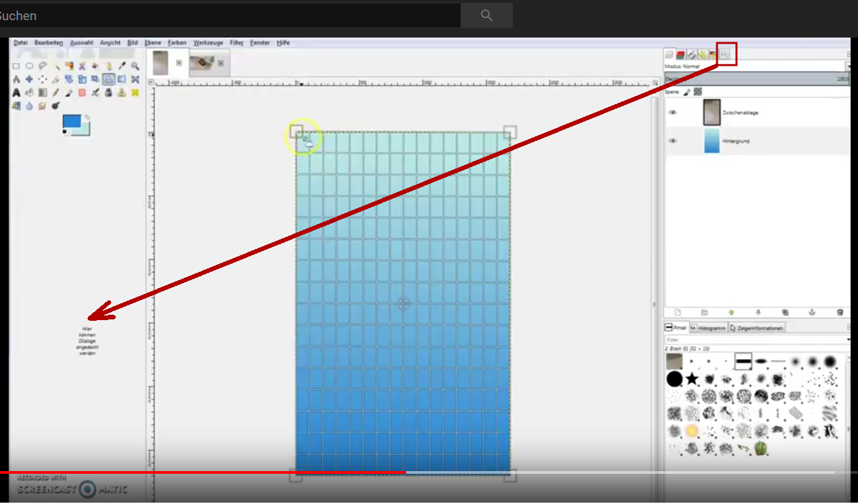Open the Auswahl menu
The height and width of the screenshot is (504, 858).
coord(81,43)
